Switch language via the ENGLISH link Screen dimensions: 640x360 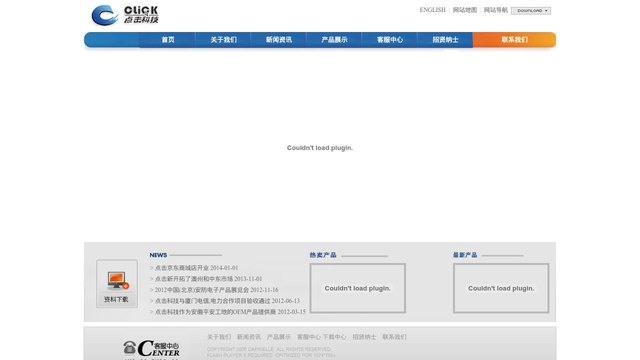click(432, 10)
